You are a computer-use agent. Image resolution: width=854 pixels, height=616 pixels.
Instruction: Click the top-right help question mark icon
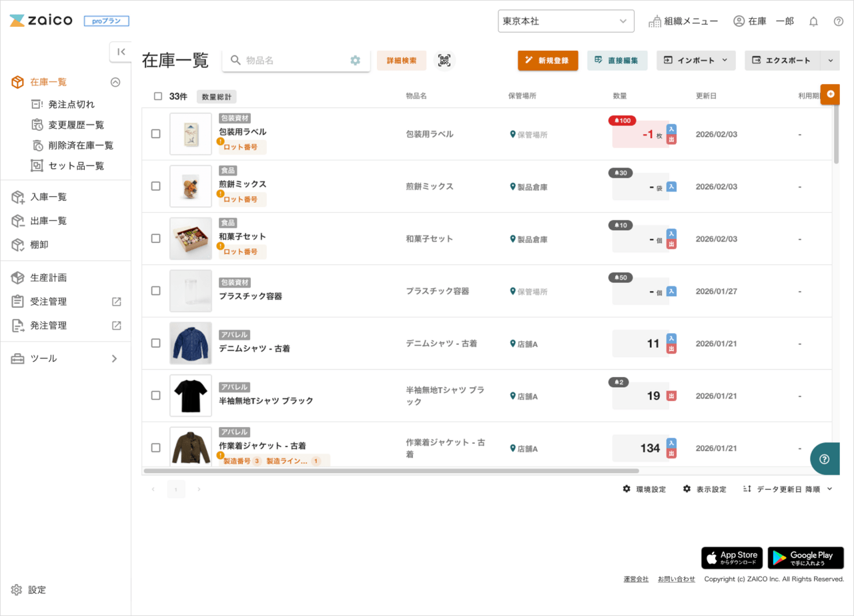click(839, 21)
